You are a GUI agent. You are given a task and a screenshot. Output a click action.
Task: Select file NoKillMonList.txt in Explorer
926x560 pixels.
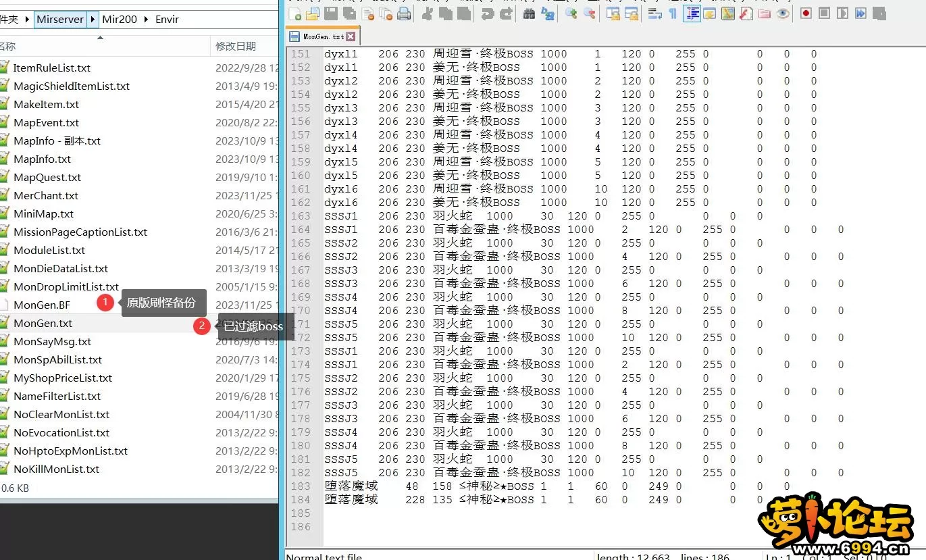pyautogui.click(x=57, y=469)
